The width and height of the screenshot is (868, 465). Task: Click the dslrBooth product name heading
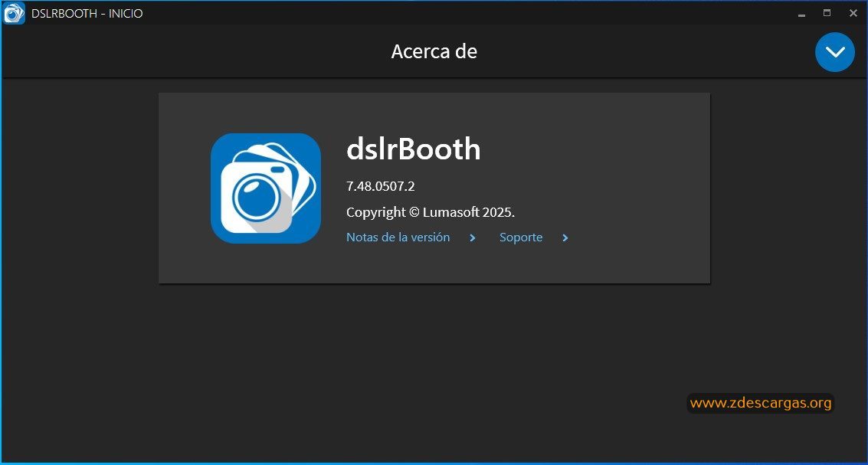pos(414,149)
